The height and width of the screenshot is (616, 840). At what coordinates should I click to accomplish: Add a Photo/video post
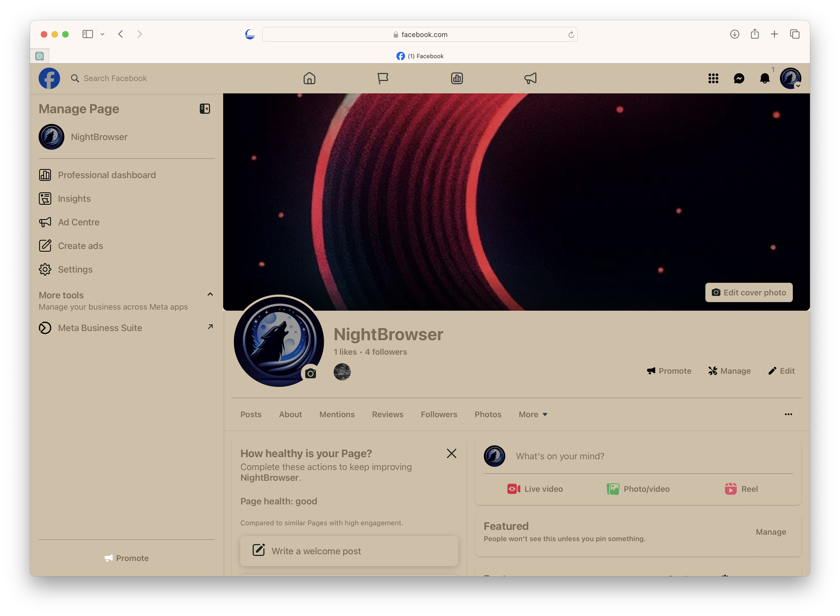(x=638, y=489)
